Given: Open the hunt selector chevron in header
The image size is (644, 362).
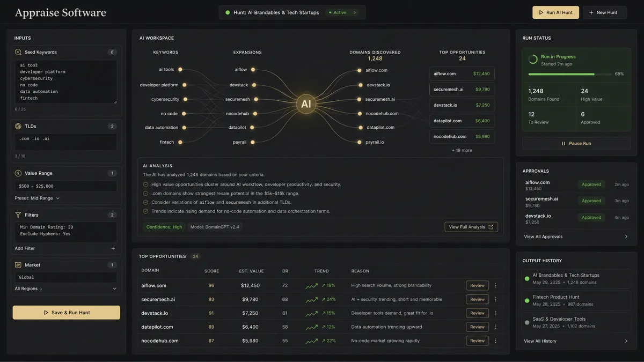Looking at the screenshot, I should click(x=355, y=12).
